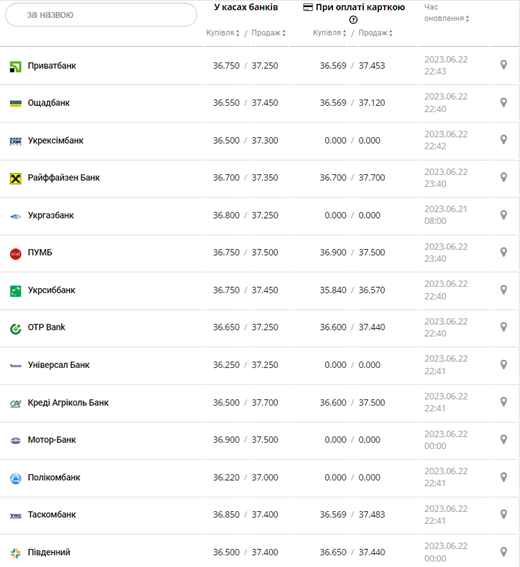The width and height of the screenshot is (520, 567).
Task: Open map pin for Мотор-Банк
Action: (503, 439)
